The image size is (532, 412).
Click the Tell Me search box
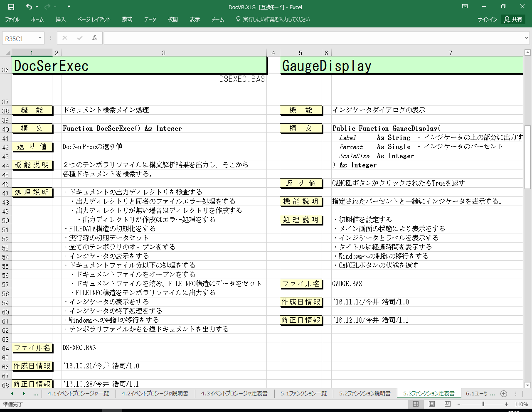[x=273, y=20]
